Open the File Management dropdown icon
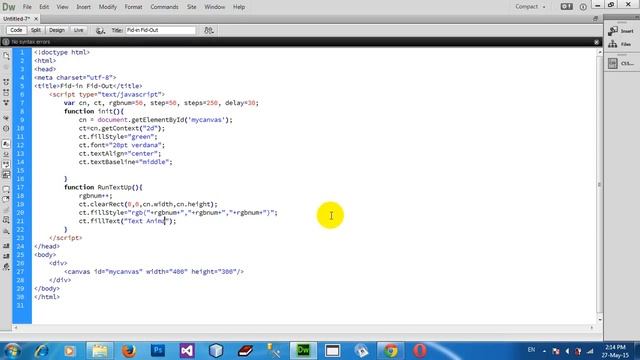 click(209, 30)
